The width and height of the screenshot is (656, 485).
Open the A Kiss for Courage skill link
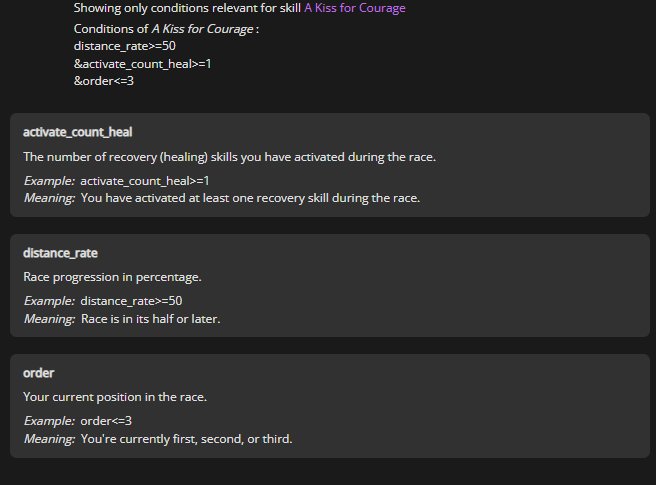click(355, 8)
